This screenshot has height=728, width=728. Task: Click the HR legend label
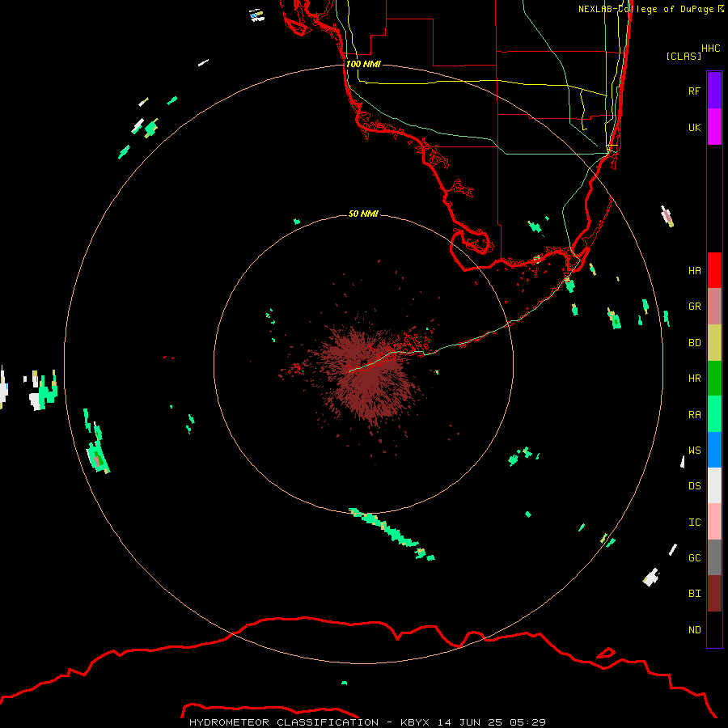tap(694, 379)
